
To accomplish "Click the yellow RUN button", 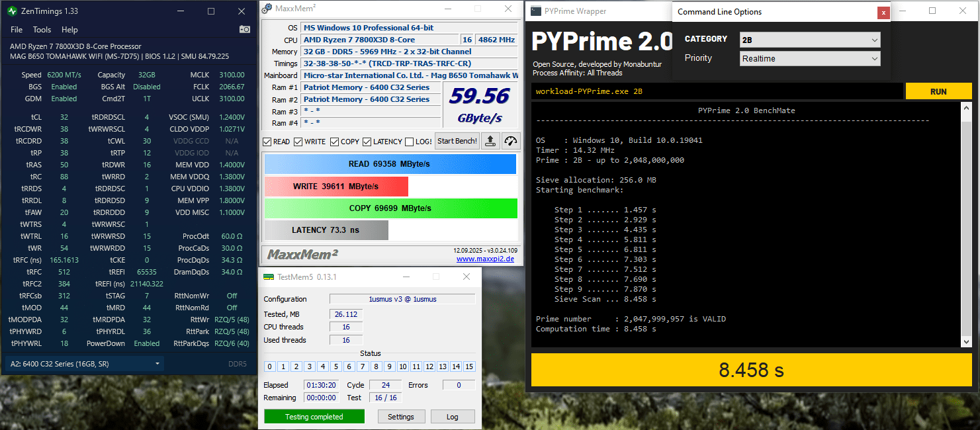I will (938, 91).
